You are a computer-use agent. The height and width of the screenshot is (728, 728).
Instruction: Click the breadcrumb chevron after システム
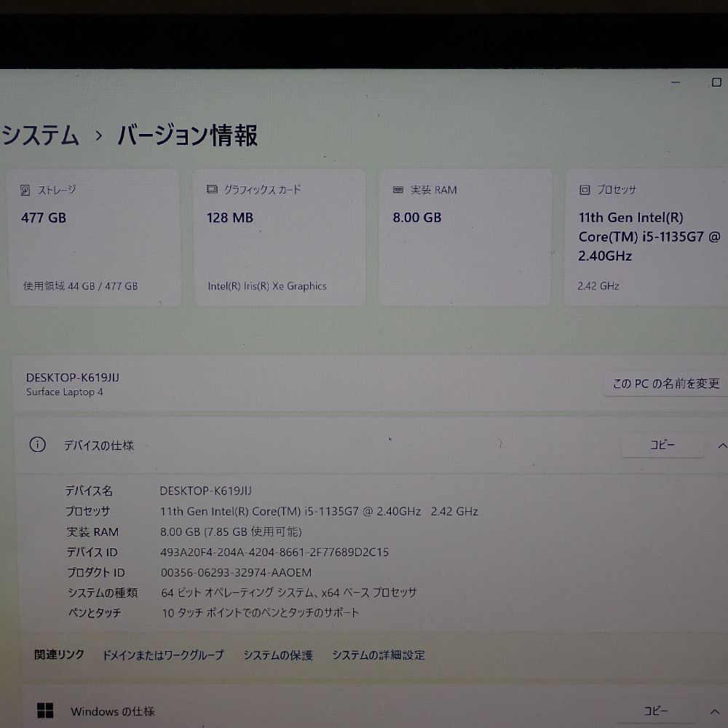coord(98,135)
